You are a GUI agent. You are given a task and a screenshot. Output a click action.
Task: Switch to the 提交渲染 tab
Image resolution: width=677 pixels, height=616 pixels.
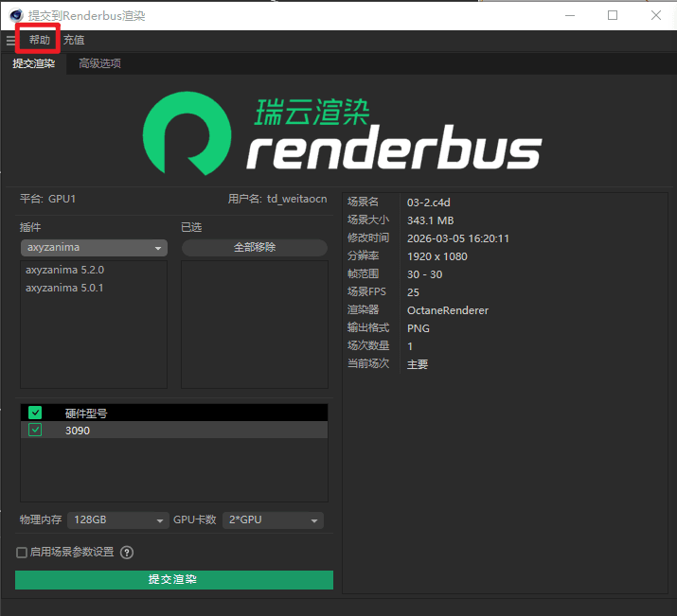[x=34, y=63]
